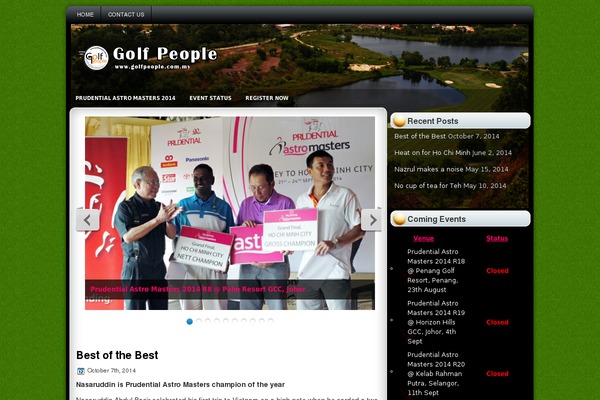Select the sixth slider pagination dot
The width and height of the screenshot is (600, 400).
(x=235, y=321)
